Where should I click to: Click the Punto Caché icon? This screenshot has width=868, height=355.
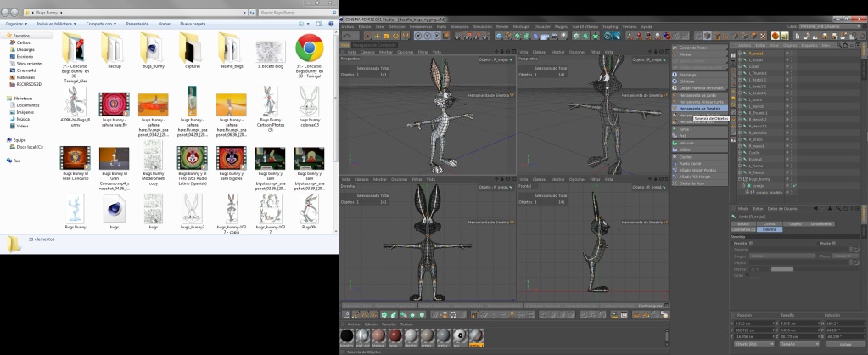coord(675,163)
